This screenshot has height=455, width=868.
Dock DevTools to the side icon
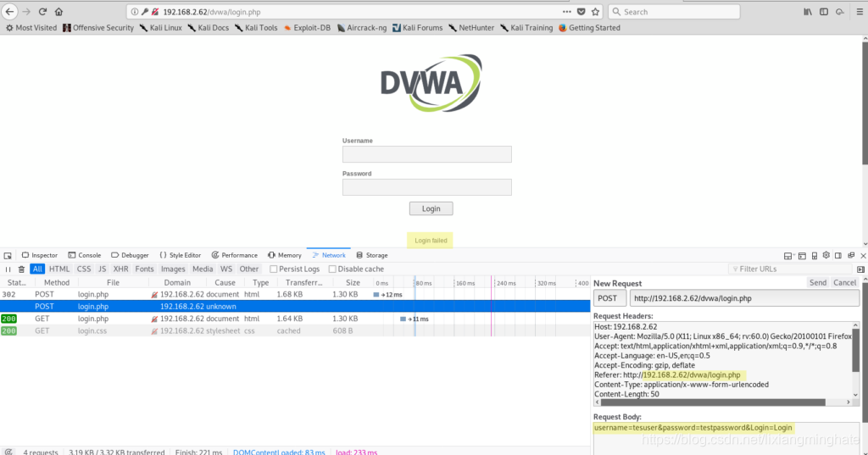tap(838, 256)
